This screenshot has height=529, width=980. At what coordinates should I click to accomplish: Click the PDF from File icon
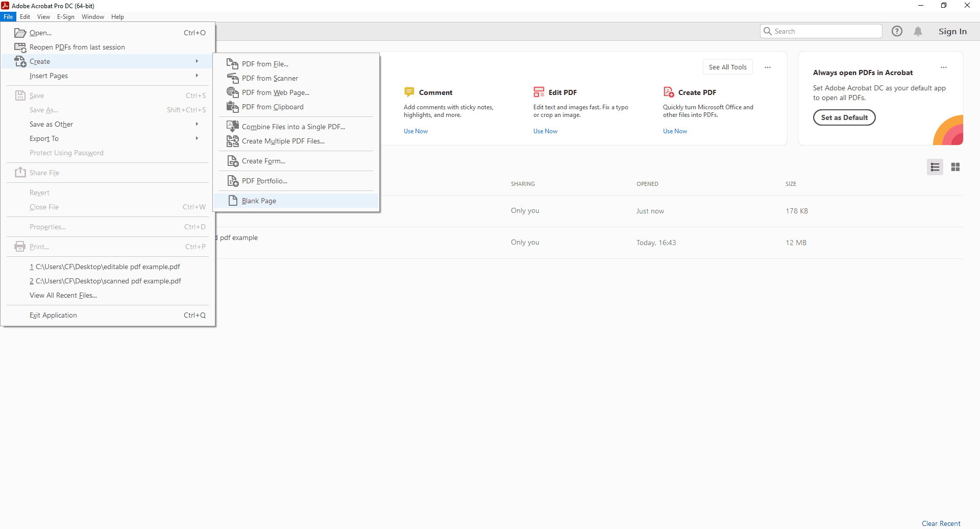click(232, 64)
